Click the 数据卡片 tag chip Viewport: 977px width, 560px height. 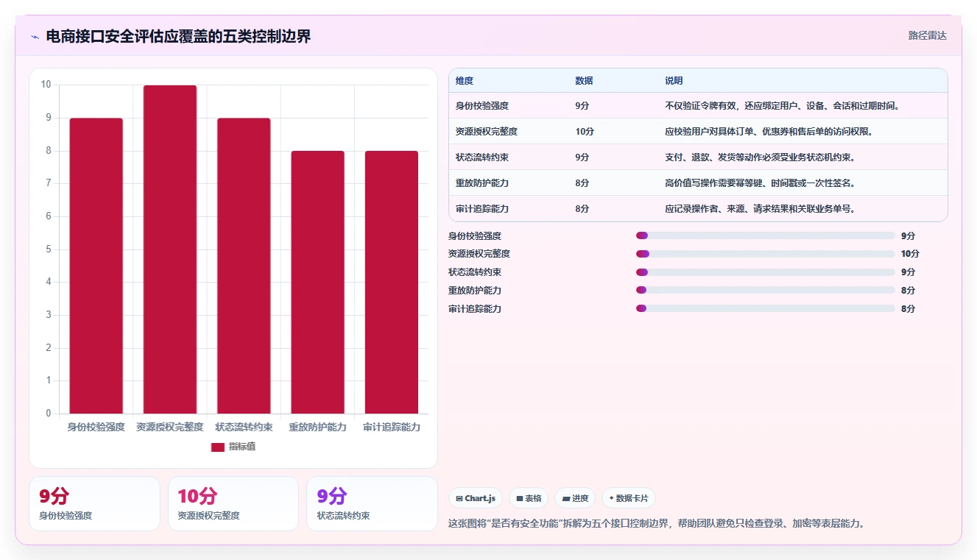[x=629, y=498]
